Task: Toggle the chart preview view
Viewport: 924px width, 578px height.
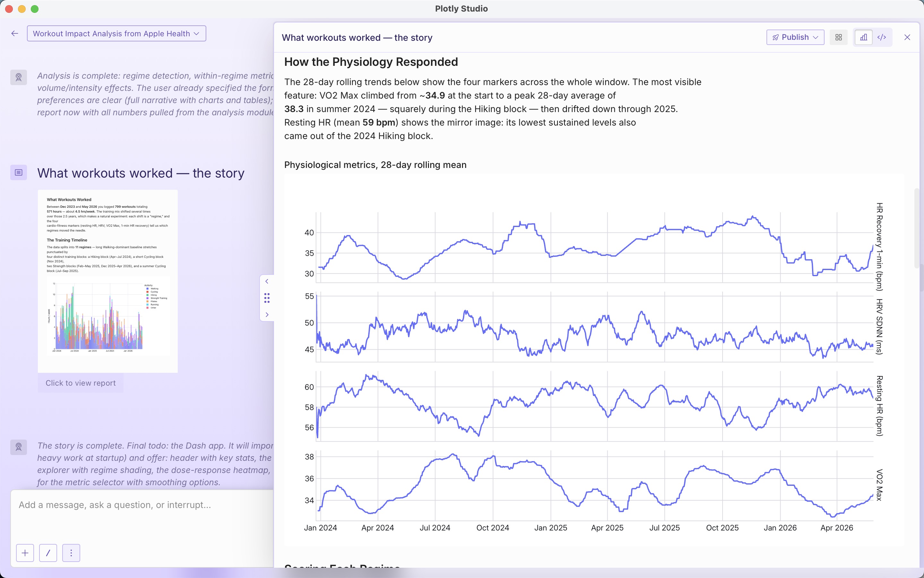Action: (864, 37)
